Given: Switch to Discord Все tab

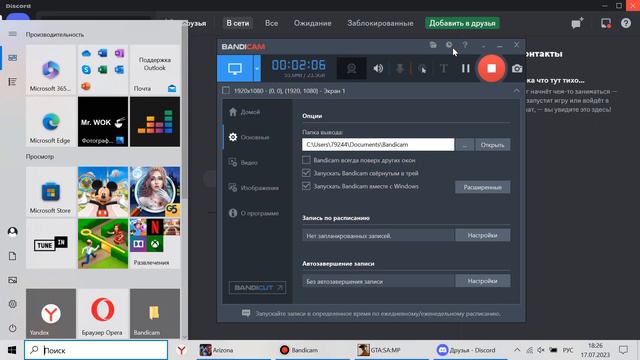Looking at the screenshot, I should pyautogui.click(x=271, y=23).
